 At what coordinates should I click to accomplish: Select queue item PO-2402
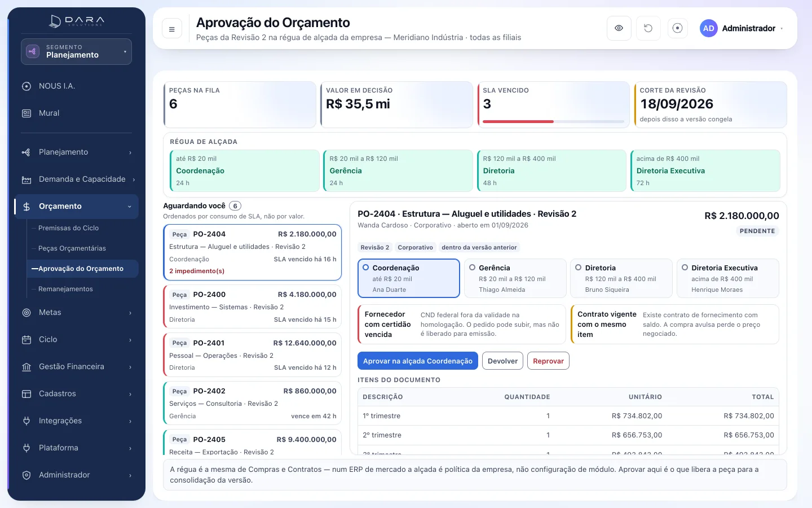coord(252,403)
